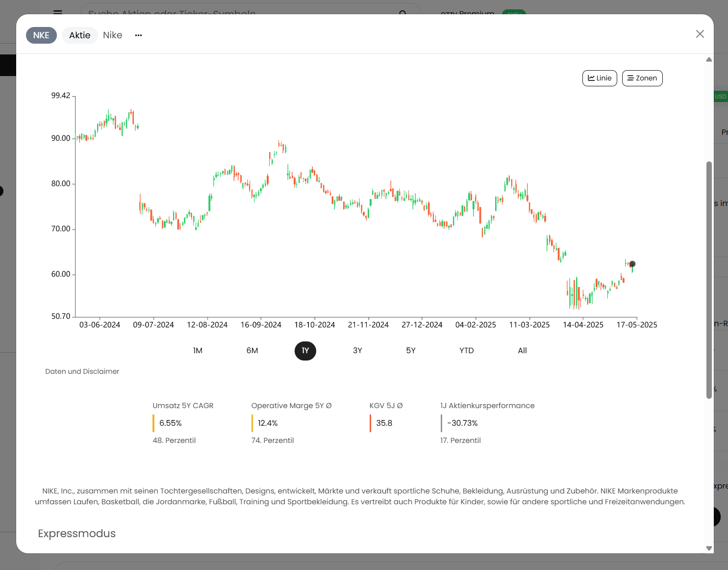Click the 16-09-2024 axis date label
The height and width of the screenshot is (570, 728).
261,325
